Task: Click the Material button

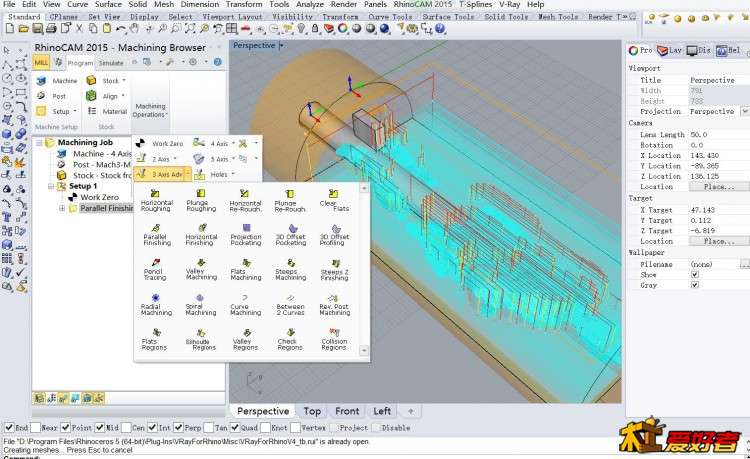Action: coord(108,111)
